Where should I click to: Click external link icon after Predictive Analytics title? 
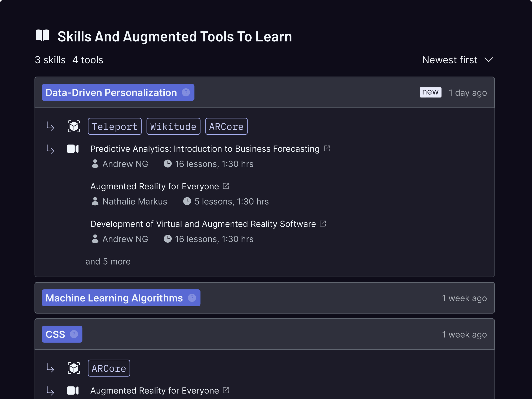[327, 148]
